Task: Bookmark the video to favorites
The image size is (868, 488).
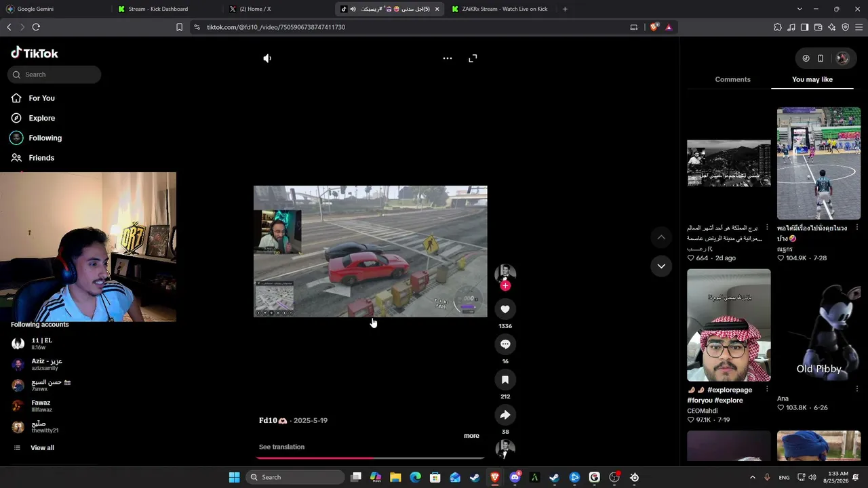Action: pyautogui.click(x=505, y=380)
